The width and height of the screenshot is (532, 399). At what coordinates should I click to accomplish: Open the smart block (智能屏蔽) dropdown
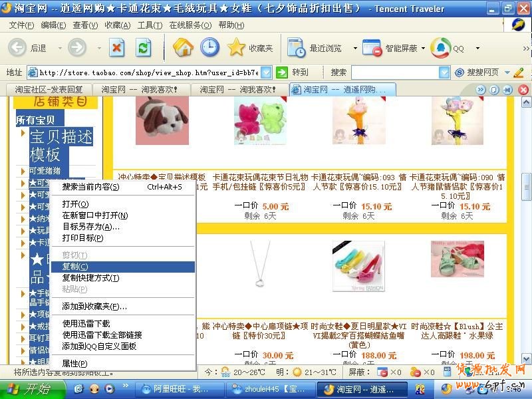point(424,49)
